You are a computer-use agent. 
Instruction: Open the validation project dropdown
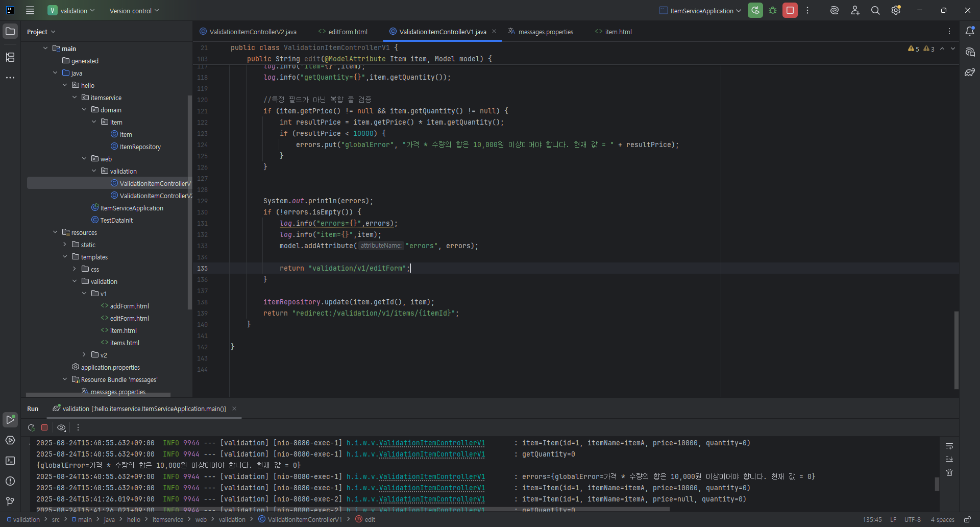point(71,10)
